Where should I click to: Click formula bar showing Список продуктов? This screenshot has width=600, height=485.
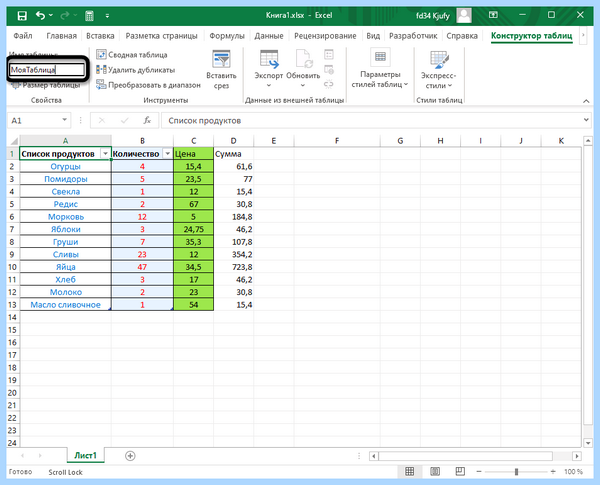pos(371,121)
